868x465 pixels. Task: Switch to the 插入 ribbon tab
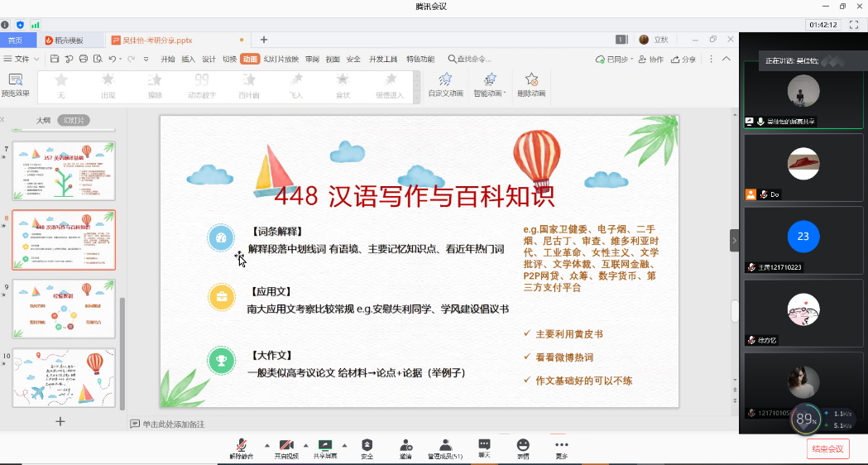188,59
